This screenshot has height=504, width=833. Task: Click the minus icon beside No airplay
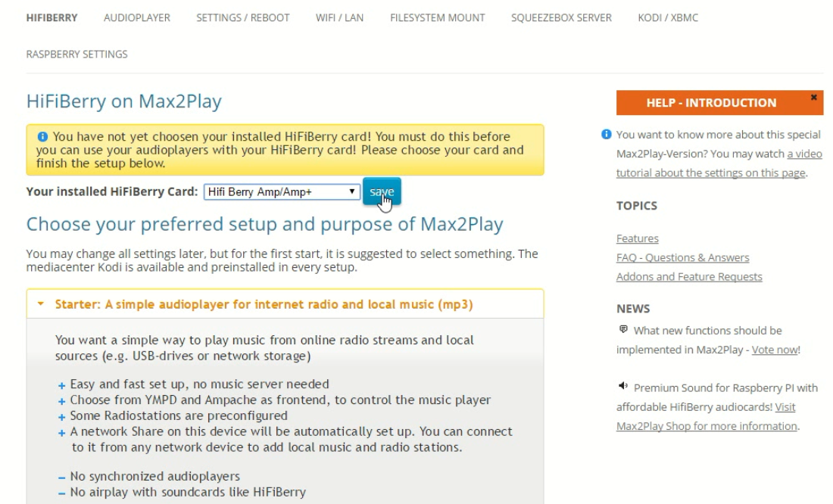click(x=61, y=494)
